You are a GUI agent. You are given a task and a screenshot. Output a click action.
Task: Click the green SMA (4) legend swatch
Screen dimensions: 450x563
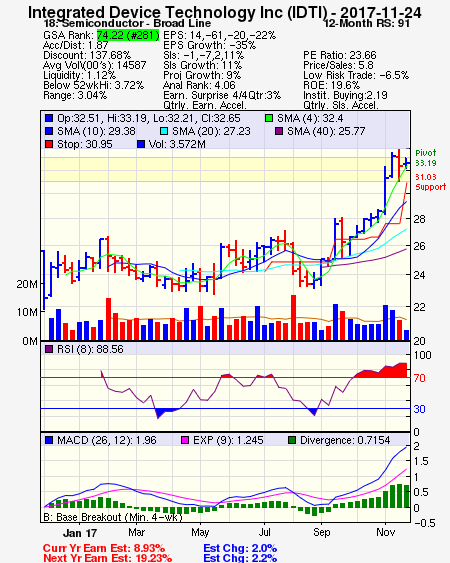coord(269,118)
